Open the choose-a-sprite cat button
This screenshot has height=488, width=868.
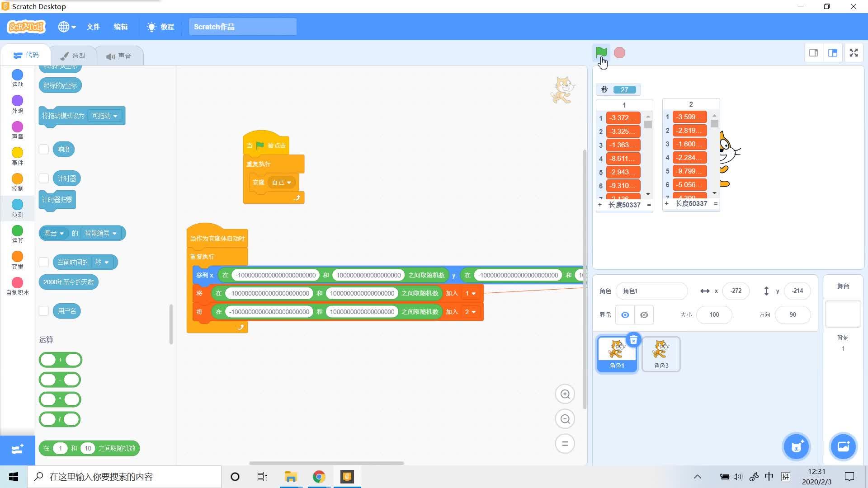click(796, 446)
